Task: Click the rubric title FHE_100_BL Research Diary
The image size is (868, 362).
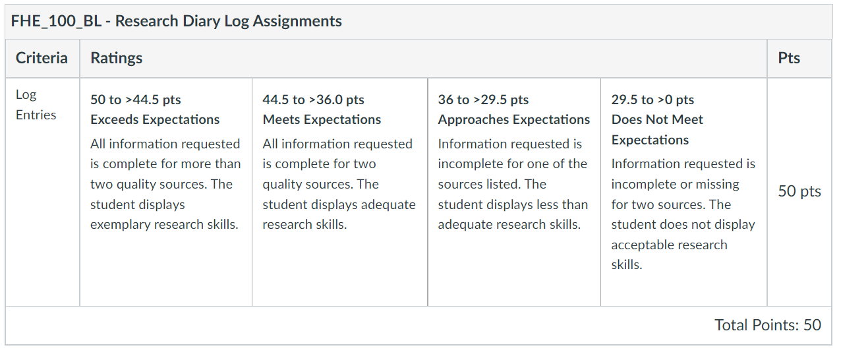Action: 177,21
